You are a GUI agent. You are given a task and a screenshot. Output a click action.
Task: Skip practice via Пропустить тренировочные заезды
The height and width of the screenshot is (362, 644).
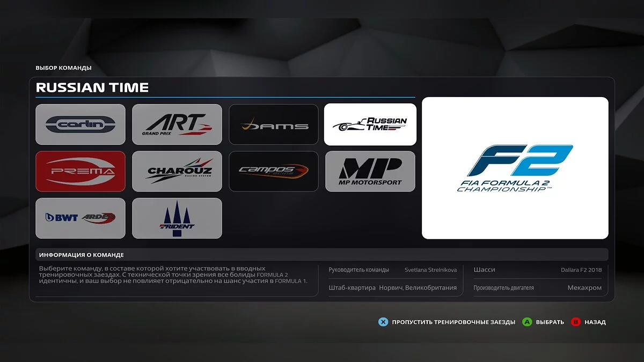pos(453,322)
